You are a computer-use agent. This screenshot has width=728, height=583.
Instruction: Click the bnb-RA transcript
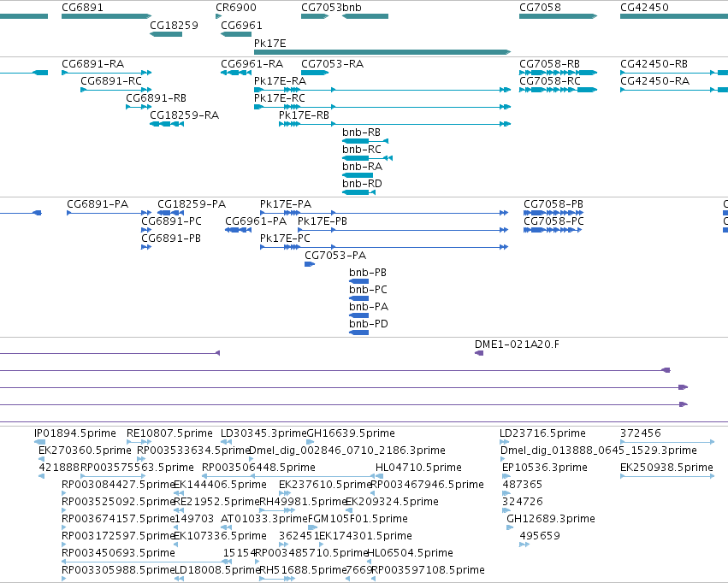(x=358, y=175)
